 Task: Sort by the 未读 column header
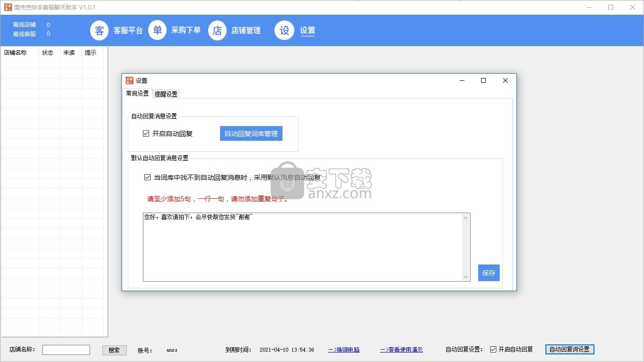coord(71,53)
